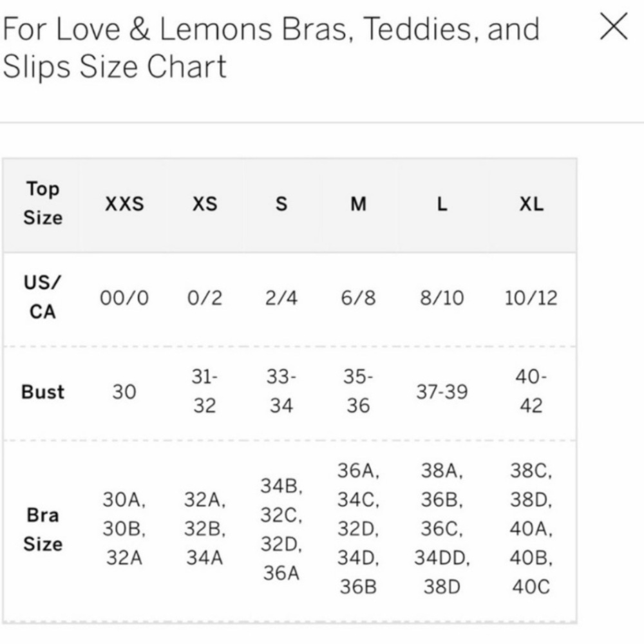Close the size chart dialog
Image resolution: width=644 pixels, height=644 pixels.
(614, 26)
